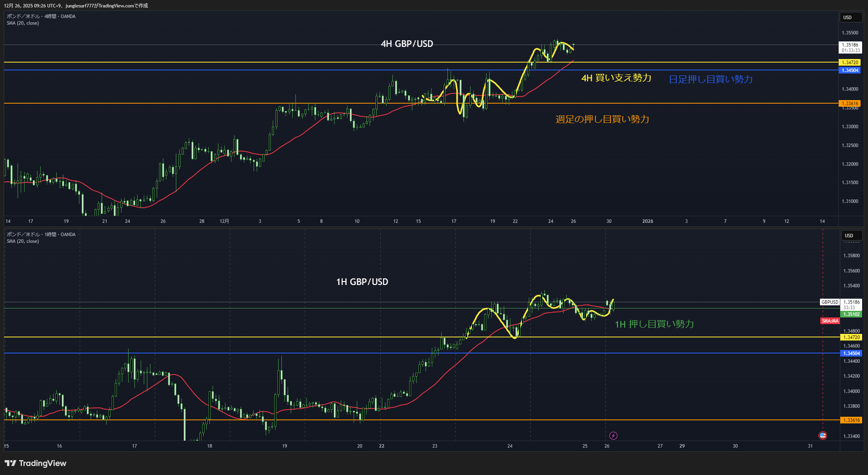This screenshot has height=475, width=868.
Task: Select the ポンド/米ドル 1時間 OANDA chart title
Action: (x=41, y=235)
